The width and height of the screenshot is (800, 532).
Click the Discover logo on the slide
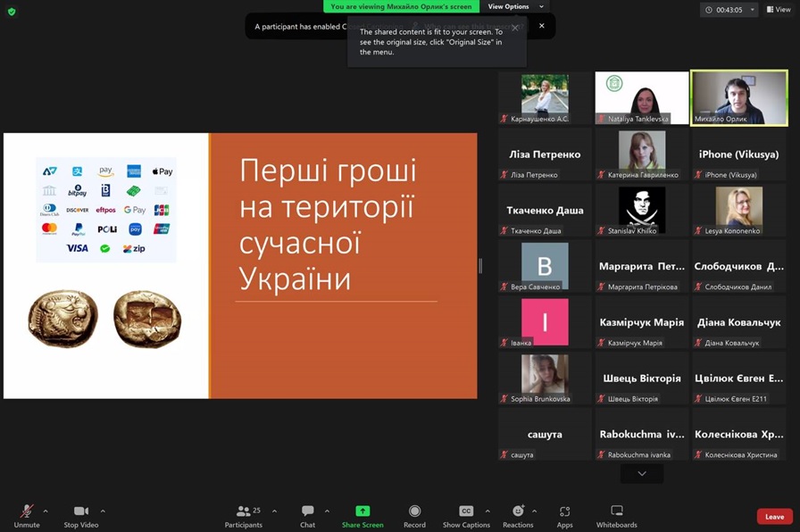pyautogui.click(x=78, y=210)
